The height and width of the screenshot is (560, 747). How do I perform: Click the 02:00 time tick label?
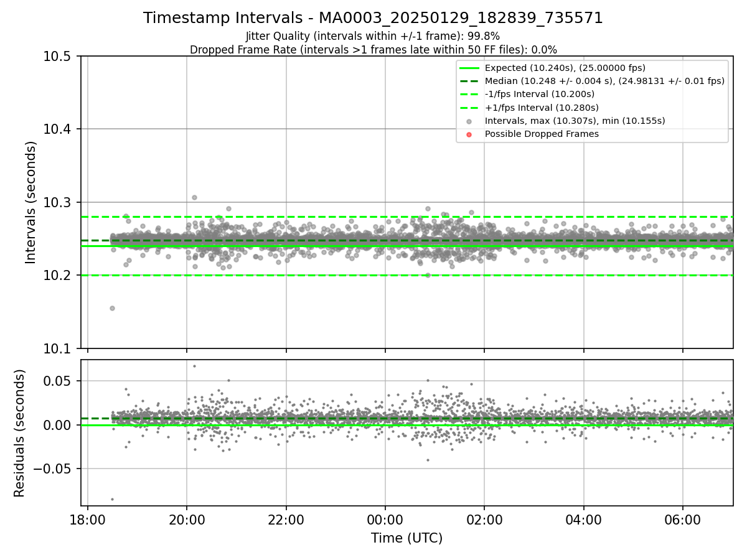click(x=484, y=519)
